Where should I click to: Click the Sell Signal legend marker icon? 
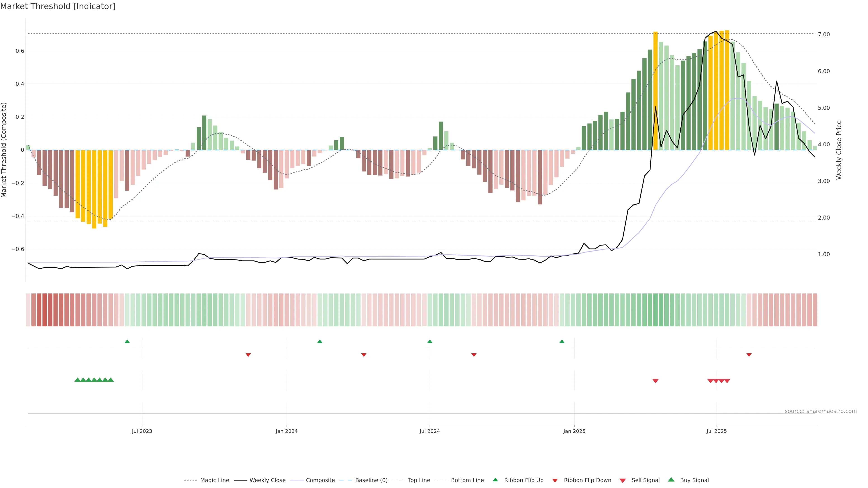623,480
